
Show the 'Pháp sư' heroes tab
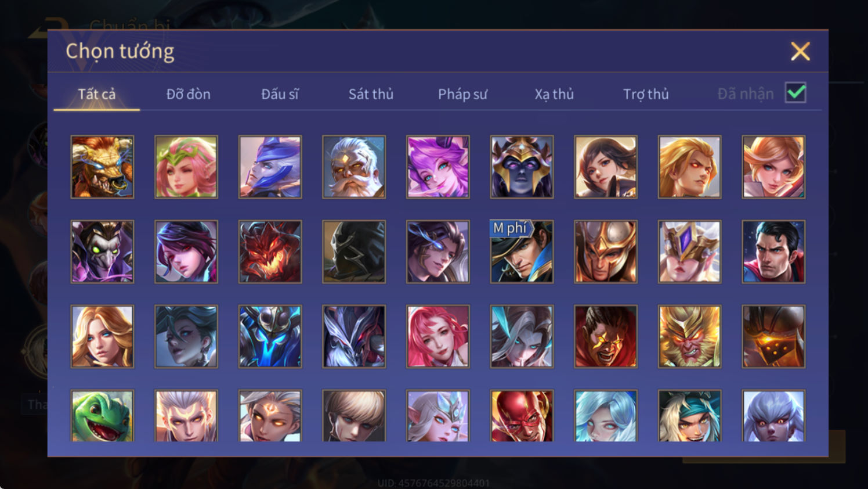click(462, 94)
